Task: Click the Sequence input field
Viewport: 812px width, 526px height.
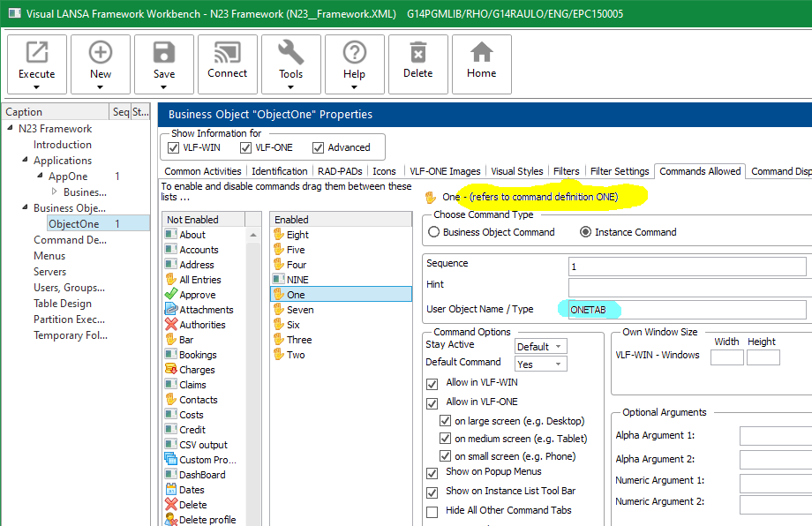Action: tap(687, 267)
